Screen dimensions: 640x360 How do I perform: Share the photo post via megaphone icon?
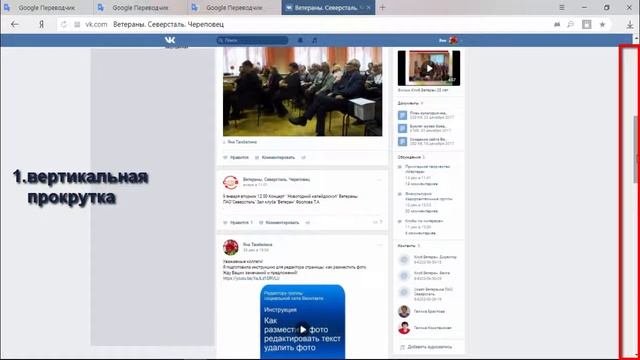[304, 157]
